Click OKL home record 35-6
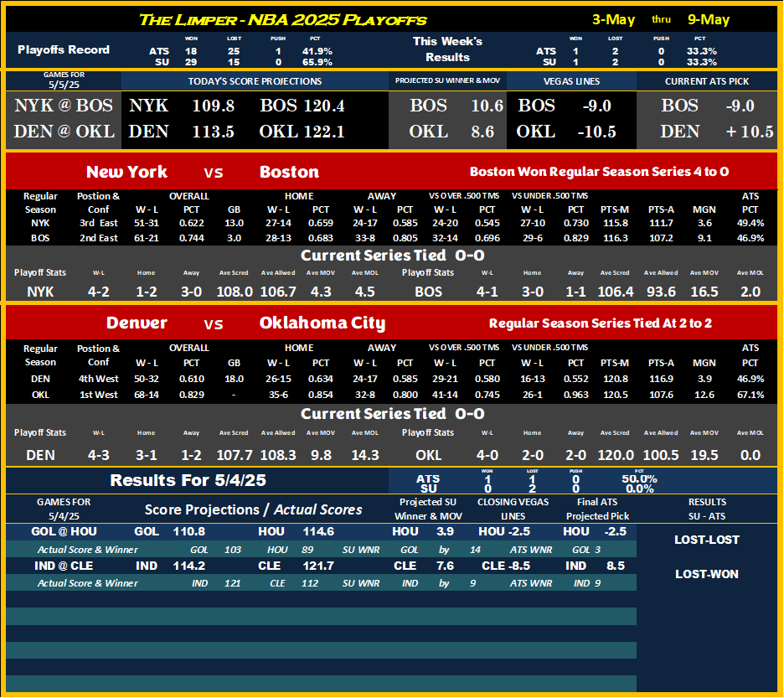 pos(278,395)
